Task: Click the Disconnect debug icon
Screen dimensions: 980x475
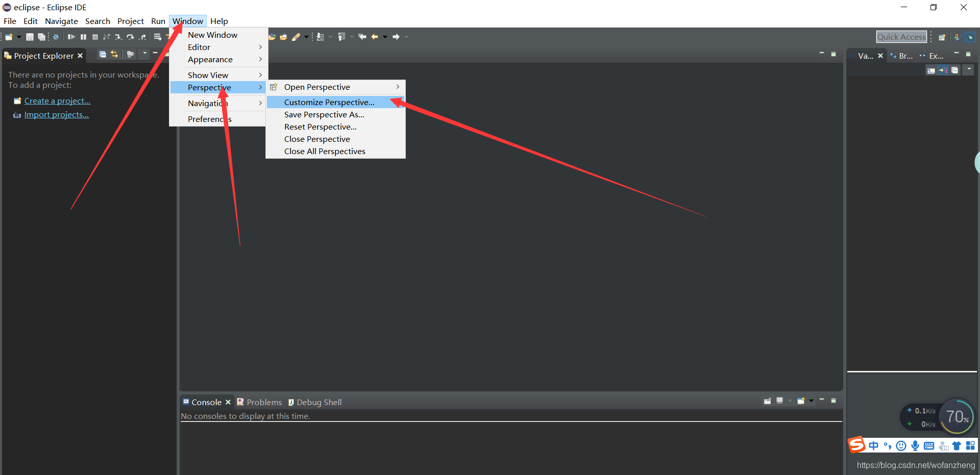Action: click(107, 37)
